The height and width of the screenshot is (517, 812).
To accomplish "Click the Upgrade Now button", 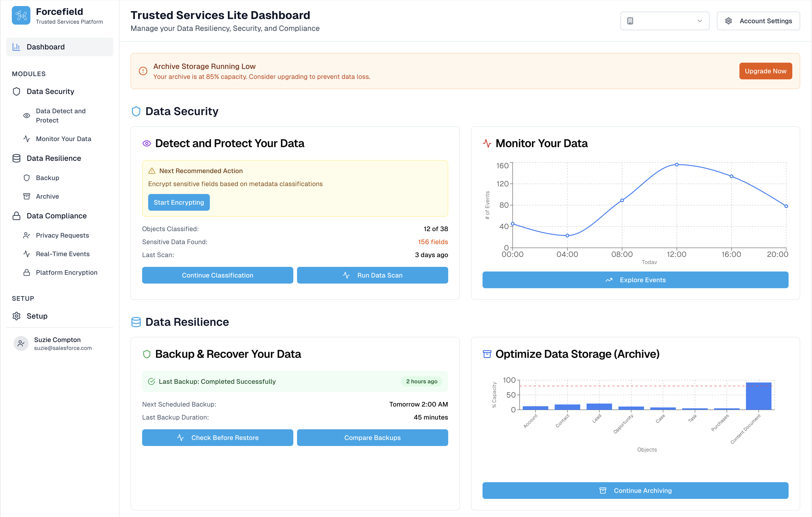I will click(765, 71).
